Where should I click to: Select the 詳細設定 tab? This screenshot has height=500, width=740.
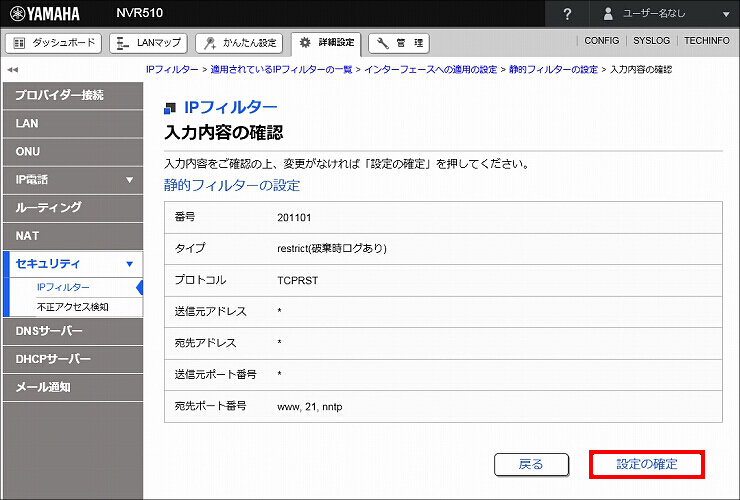click(x=326, y=43)
